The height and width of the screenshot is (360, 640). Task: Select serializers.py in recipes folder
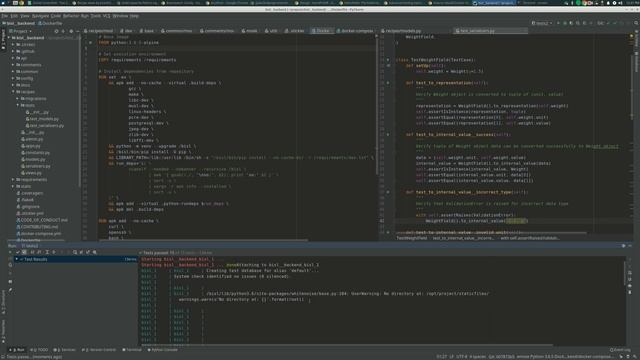click(36, 166)
